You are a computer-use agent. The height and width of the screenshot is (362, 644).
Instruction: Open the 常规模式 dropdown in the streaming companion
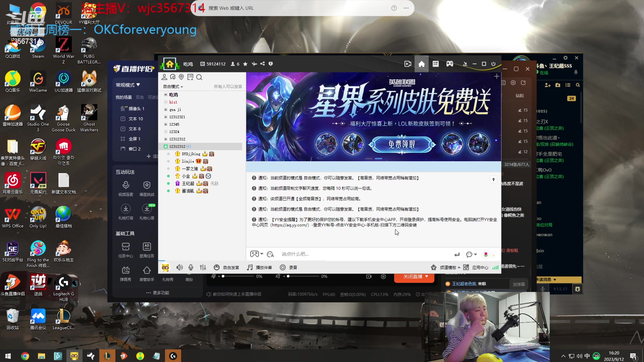[x=128, y=85]
